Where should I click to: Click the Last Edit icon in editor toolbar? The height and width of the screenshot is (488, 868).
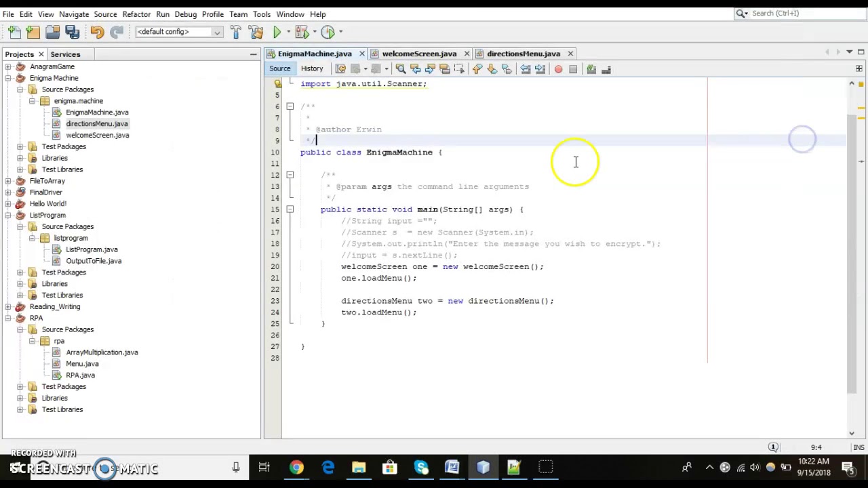click(340, 69)
